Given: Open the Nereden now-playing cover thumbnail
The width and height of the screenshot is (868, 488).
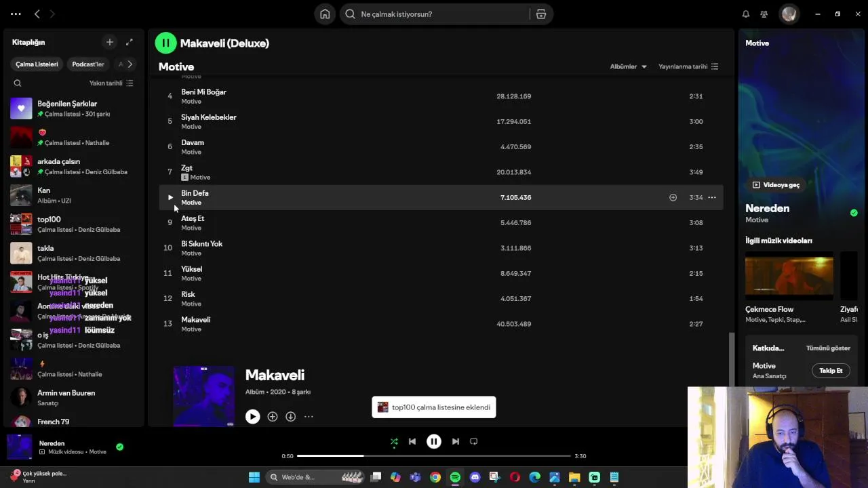Looking at the screenshot, I should pos(20,447).
